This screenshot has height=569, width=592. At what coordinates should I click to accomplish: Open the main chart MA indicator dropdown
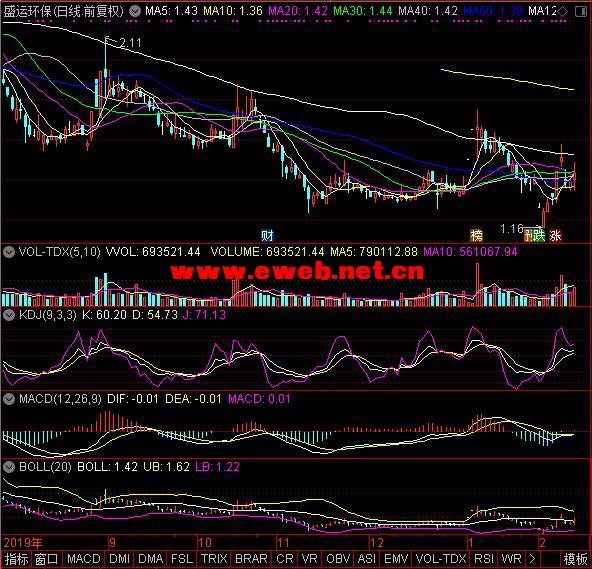(135, 11)
